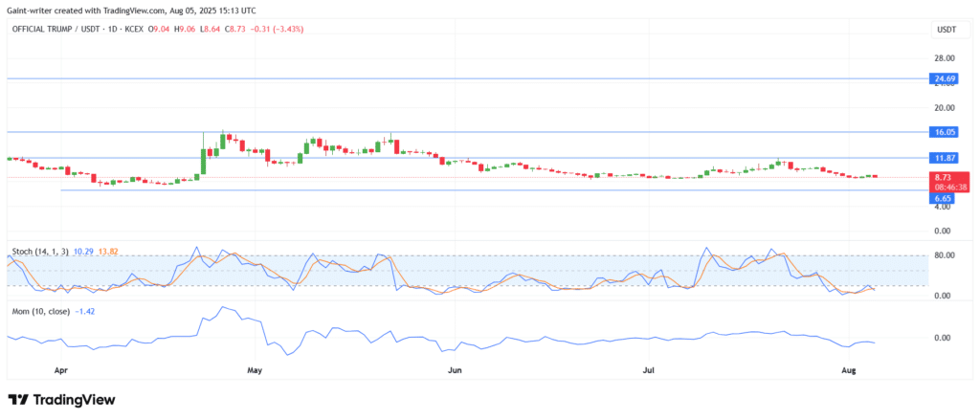Click the 28.00 price axis label
The image size is (980, 420).
click(945, 58)
